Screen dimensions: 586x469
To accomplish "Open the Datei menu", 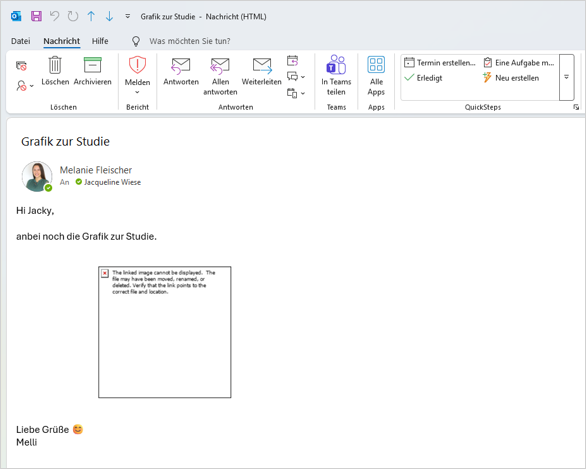I will (21, 41).
